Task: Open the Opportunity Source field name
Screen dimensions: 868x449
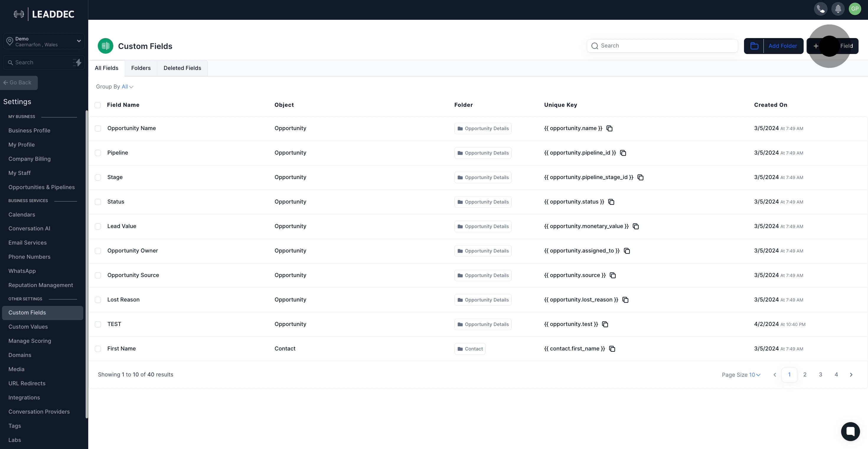Action: (133, 275)
